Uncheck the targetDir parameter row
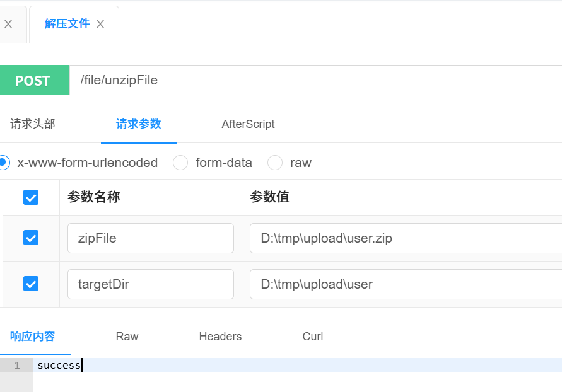This screenshot has width=562, height=392. (30, 284)
